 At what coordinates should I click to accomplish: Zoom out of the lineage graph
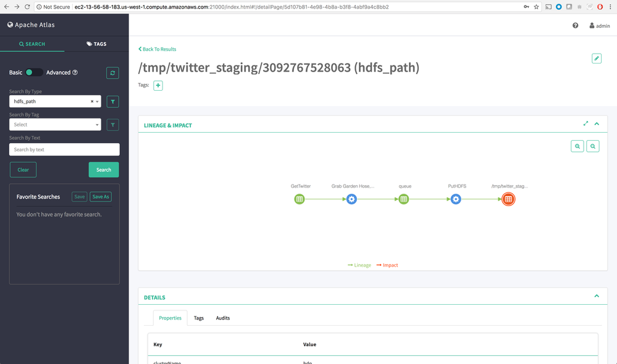(592, 146)
